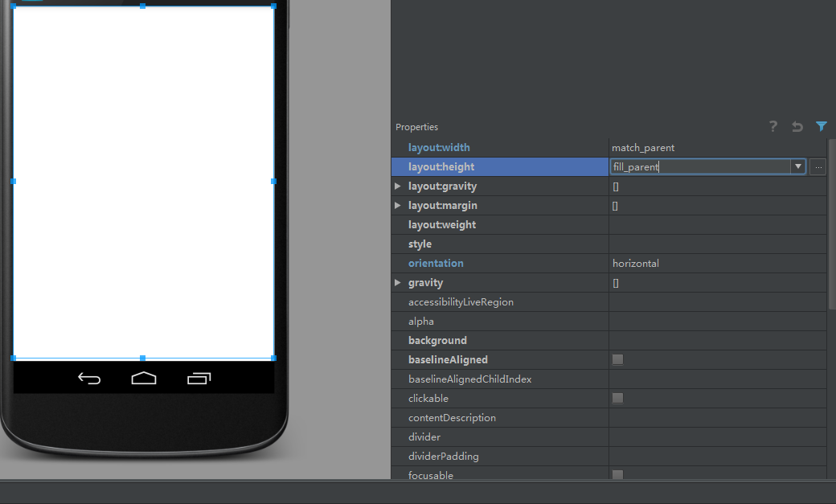The image size is (836, 504).
Task: Click the right-middle selection handle of the layout
Action: [273, 182]
